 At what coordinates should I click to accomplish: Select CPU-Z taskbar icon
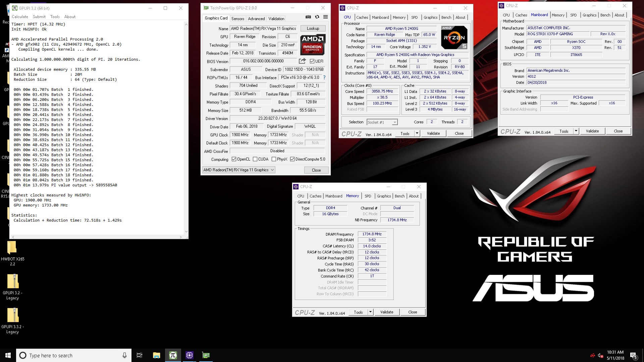[x=189, y=355]
